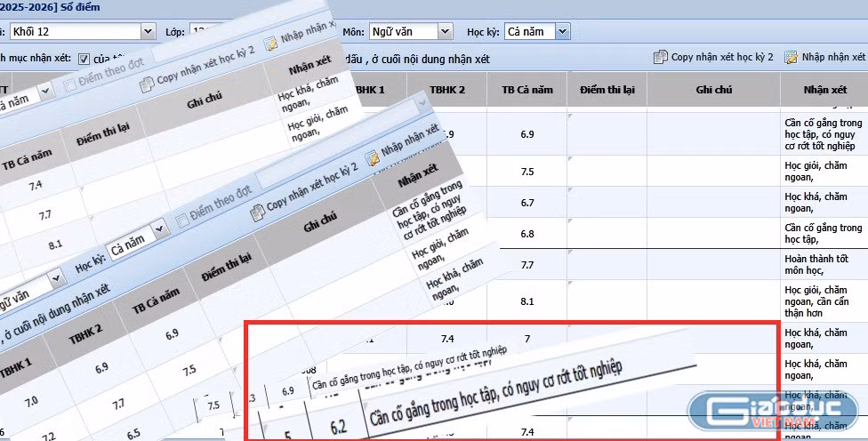This screenshot has width=868, height=441.
Task: Open the Khối 12 dropdown arrow
Action: (148, 31)
